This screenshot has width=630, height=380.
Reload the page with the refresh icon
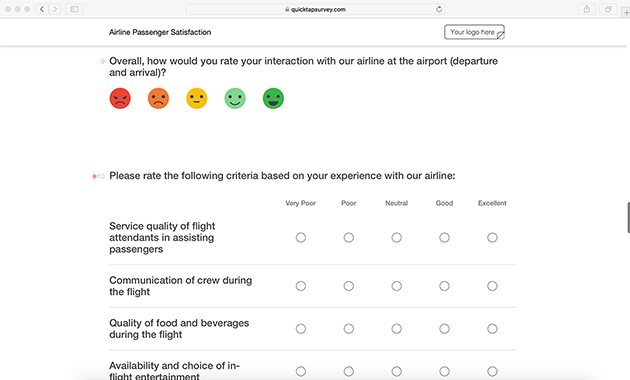[439, 9]
